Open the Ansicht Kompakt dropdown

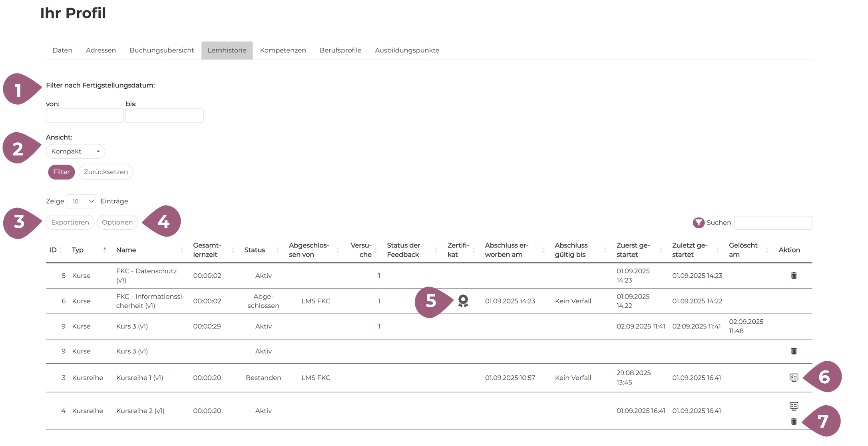75,151
